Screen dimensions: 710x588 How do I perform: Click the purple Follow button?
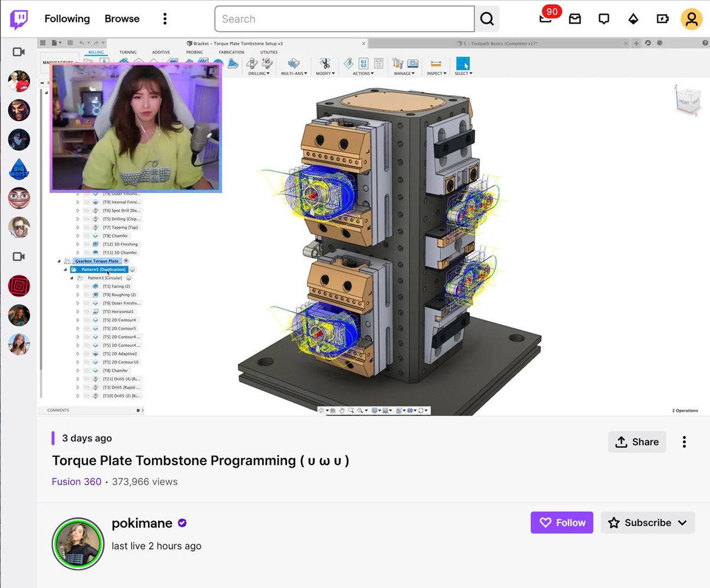point(562,522)
